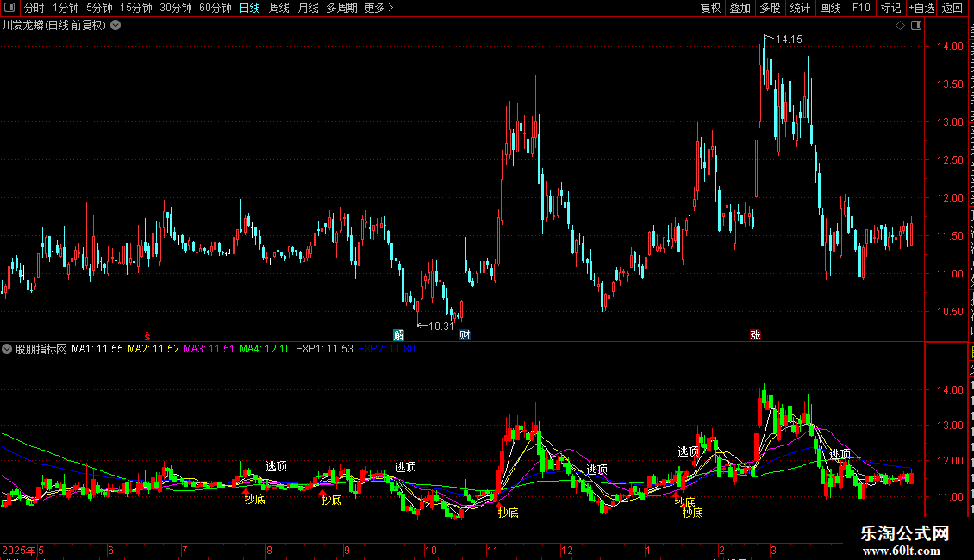Select the 60分钟 timeframe

tap(215, 8)
